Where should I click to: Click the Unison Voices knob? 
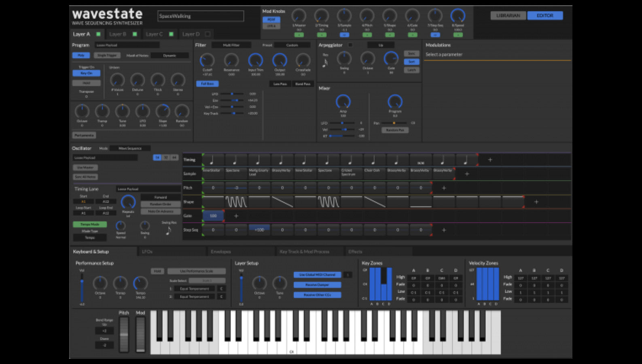[x=117, y=80]
